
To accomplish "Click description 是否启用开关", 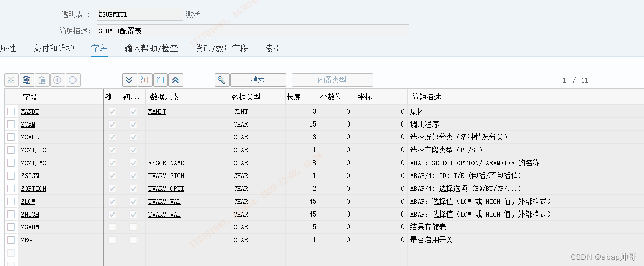I will tap(431, 240).
